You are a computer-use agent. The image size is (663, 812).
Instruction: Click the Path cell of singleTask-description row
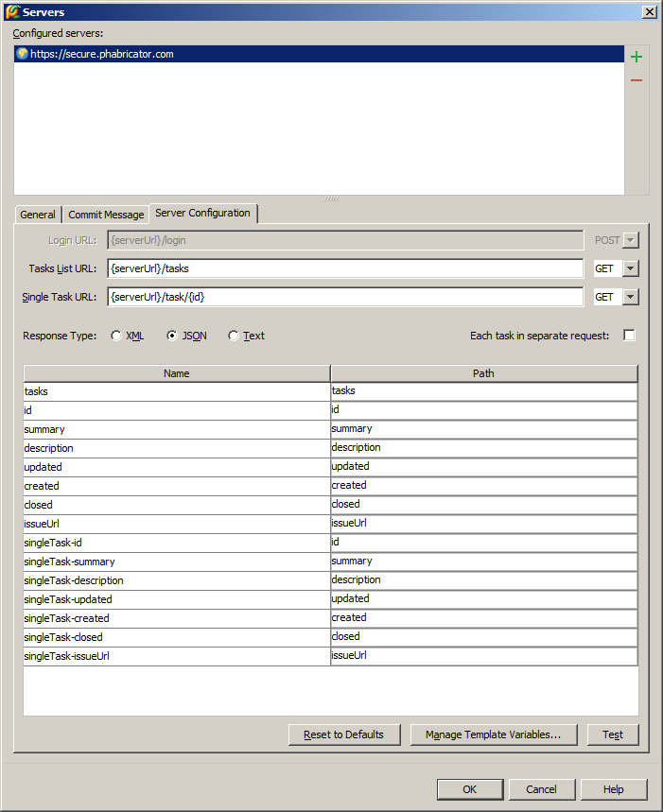[484, 580]
